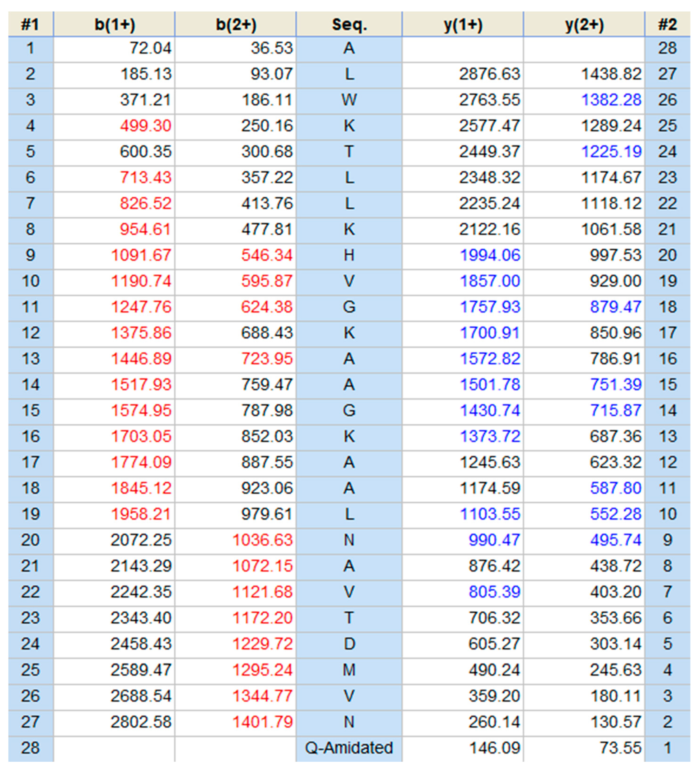Click the b(1+) column header

click(x=114, y=24)
